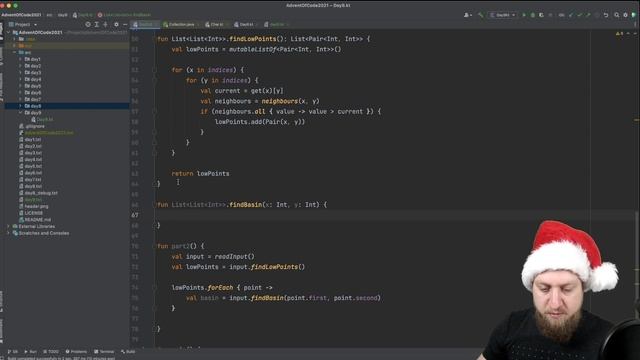Open the LICENSE file
The image size is (640, 360).
31,213
